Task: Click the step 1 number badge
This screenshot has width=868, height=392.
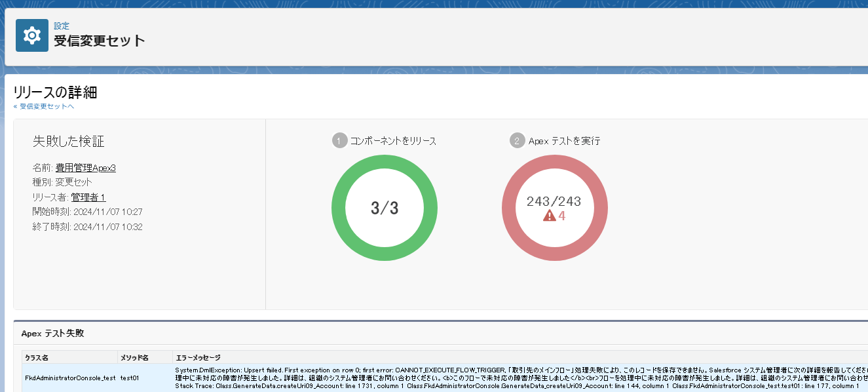Action: (x=339, y=140)
